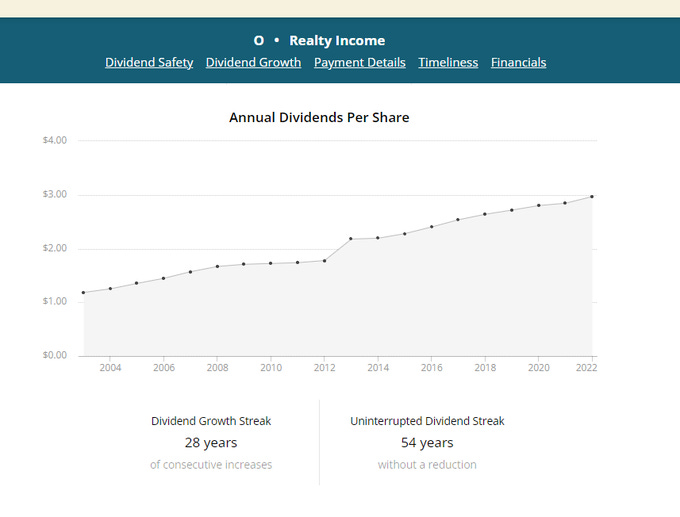This screenshot has height=517, width=680.
Task: Click the Dividend Growth Streak label
Action: point(211,421)
